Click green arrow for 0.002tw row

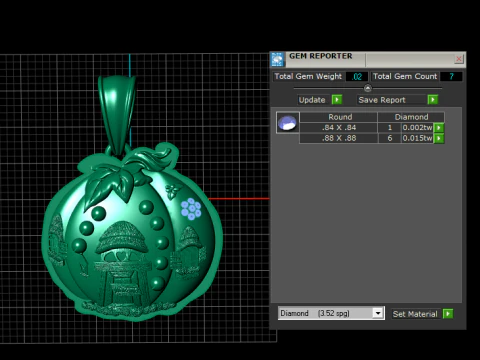(x=439, y=128)
